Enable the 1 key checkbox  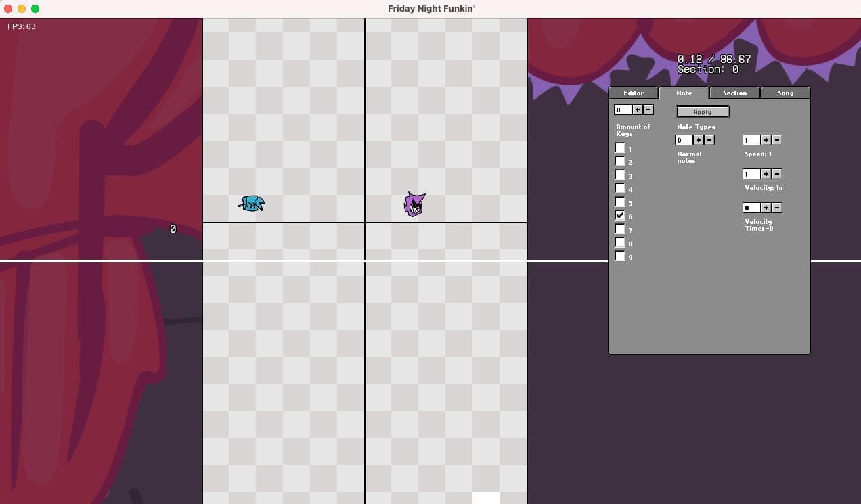pos(620,147)
